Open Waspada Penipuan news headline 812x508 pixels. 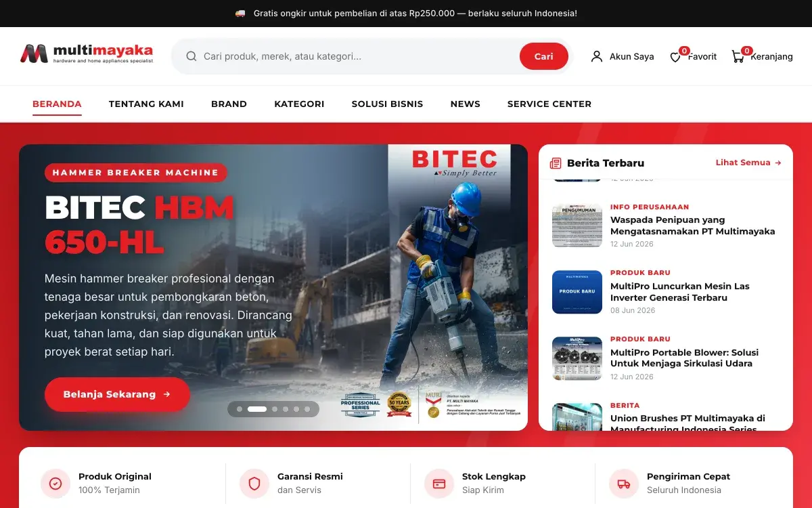click(693, 226)
